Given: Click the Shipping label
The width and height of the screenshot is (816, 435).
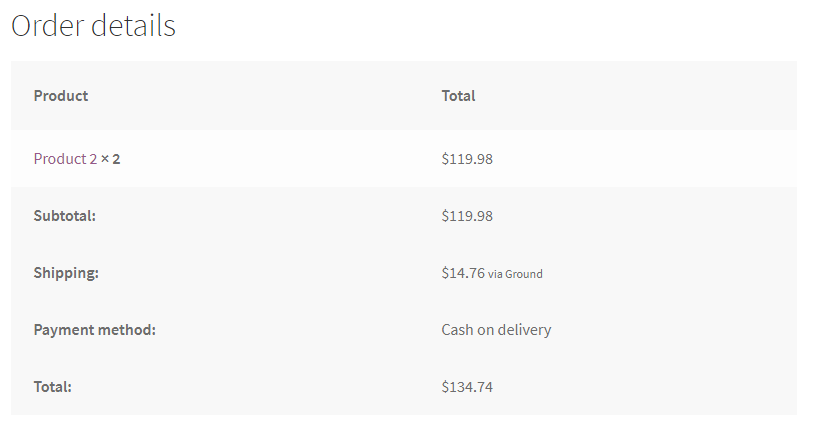Looking at the screenshot, I should (x=66, y=272).
